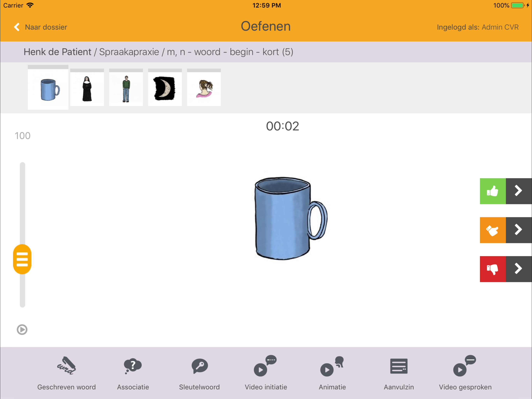Click chevron next to orange hand button
This screenshot has height=399, width=532.
(x=519, y=230)
